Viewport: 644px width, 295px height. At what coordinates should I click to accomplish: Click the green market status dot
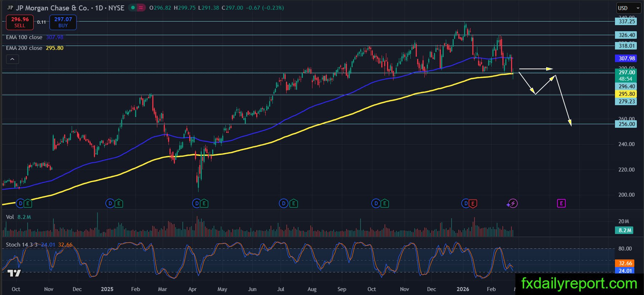pos(133,8)
